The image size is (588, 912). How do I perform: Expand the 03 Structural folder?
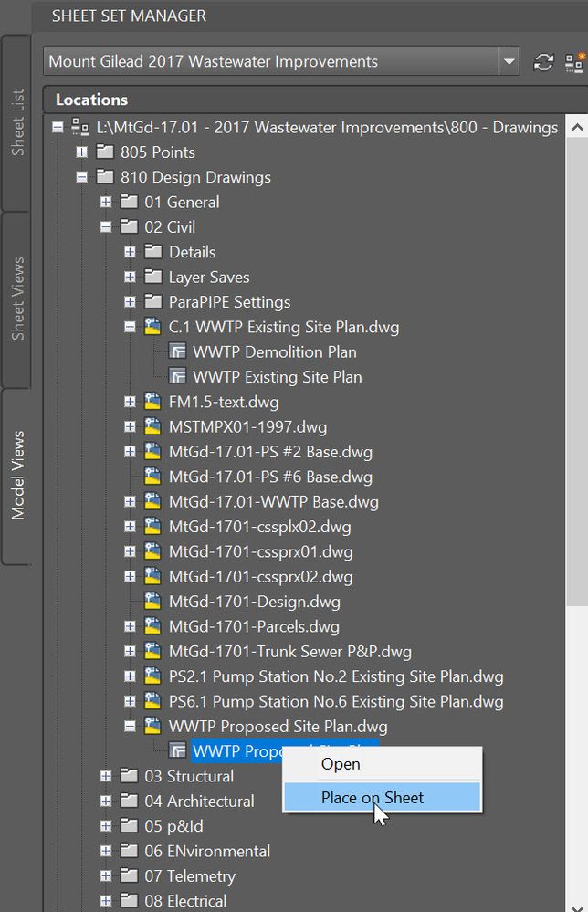click(x=106, y=777)
